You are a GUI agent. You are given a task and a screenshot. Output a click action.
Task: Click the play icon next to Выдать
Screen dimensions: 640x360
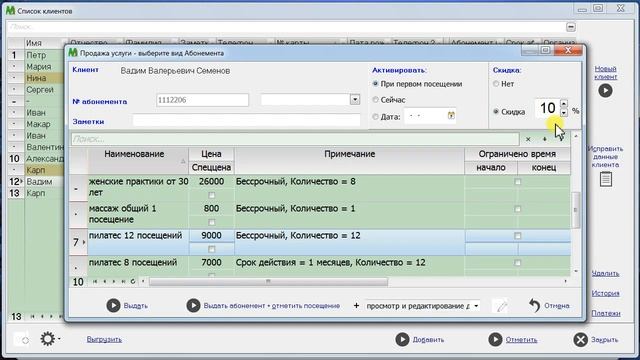coord(113,305)
